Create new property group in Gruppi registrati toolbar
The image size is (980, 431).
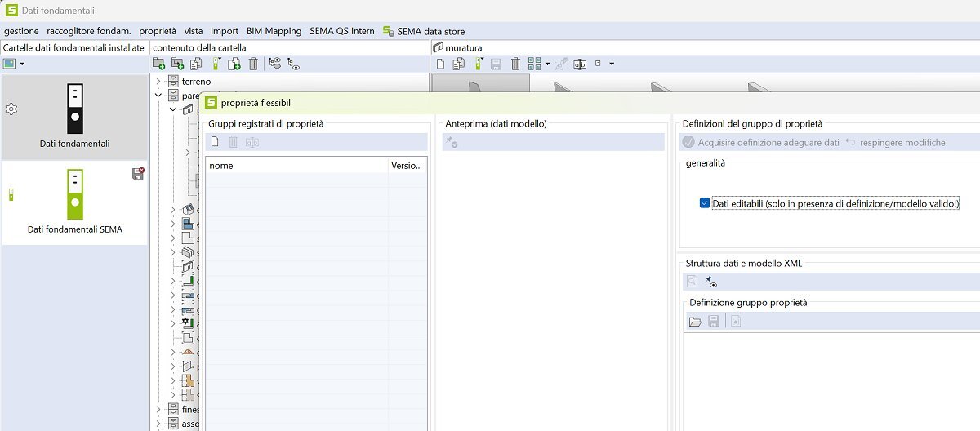(x=215, y=142)
